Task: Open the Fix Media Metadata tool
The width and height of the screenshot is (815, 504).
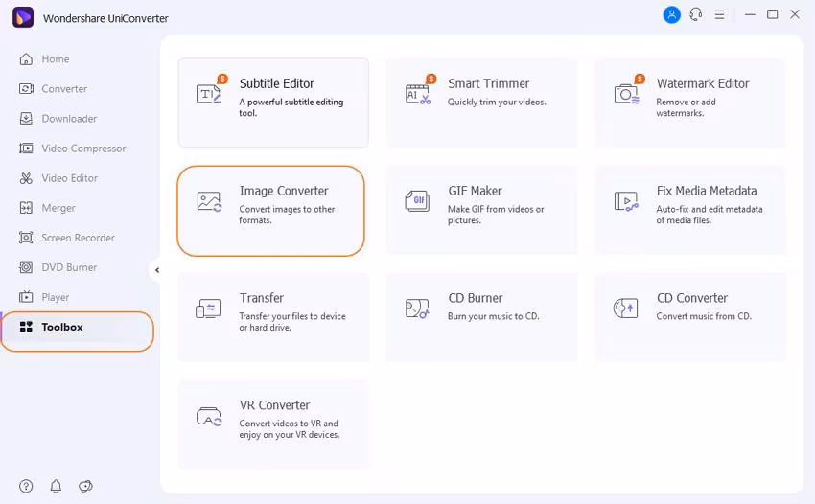Action: click(x=690, y=209)
